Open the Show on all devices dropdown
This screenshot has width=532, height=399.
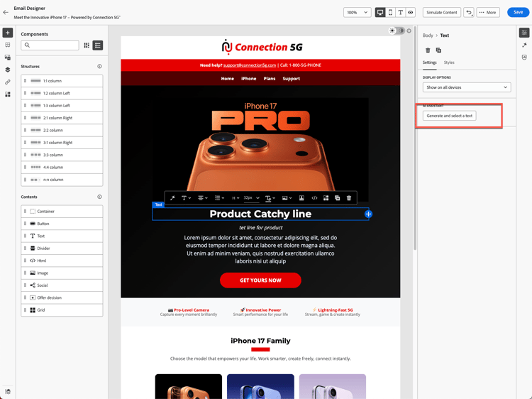click(467, 87)
